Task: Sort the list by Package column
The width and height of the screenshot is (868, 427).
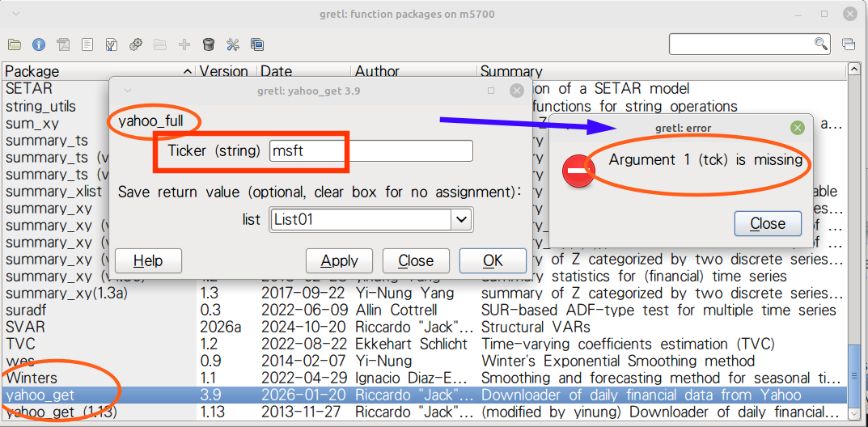Action: point(97,71)
